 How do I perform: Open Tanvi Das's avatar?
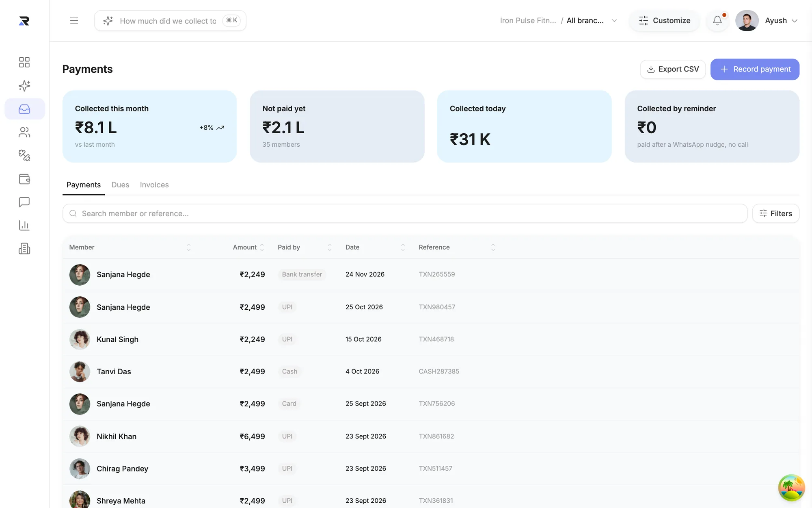point(80,371)
